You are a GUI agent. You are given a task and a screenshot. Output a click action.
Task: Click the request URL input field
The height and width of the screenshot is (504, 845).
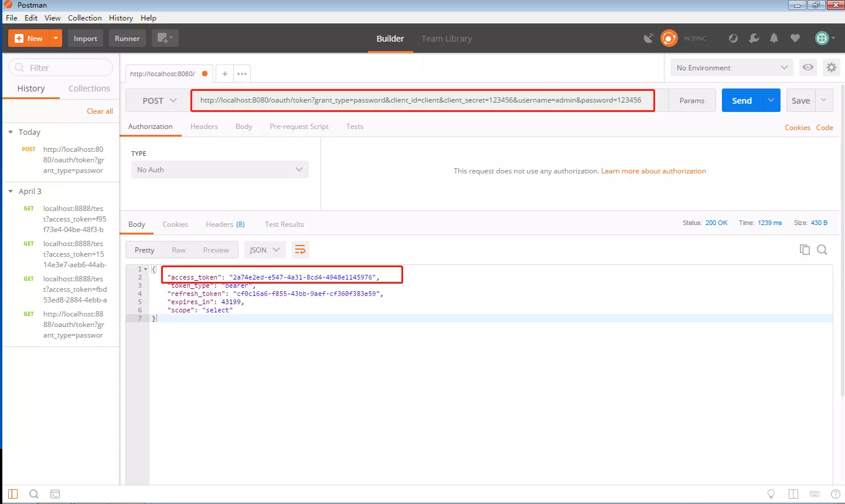(x=423, y=100)
